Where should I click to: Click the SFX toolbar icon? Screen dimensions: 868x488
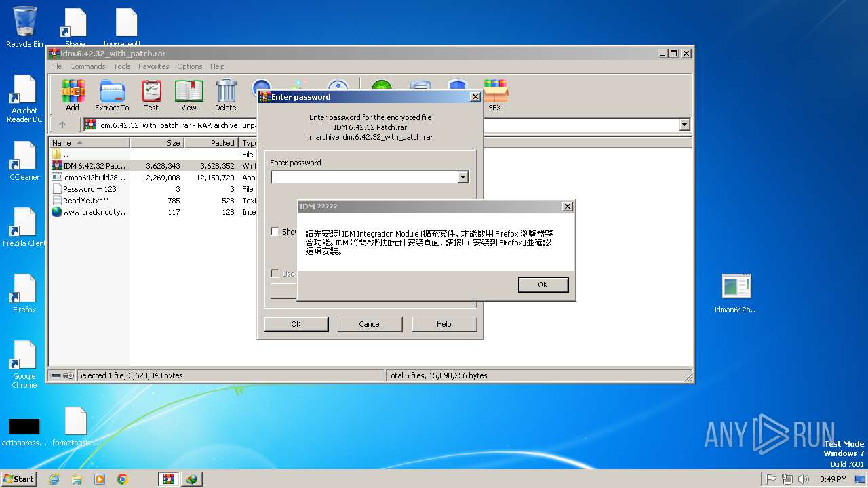(495, 95)
